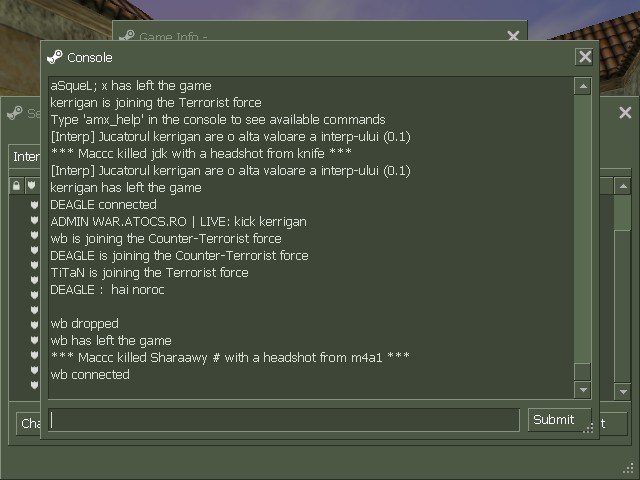Close the server browser window behind the Console
The height and width of the screenshot is (480, 640).
(625, 113)
